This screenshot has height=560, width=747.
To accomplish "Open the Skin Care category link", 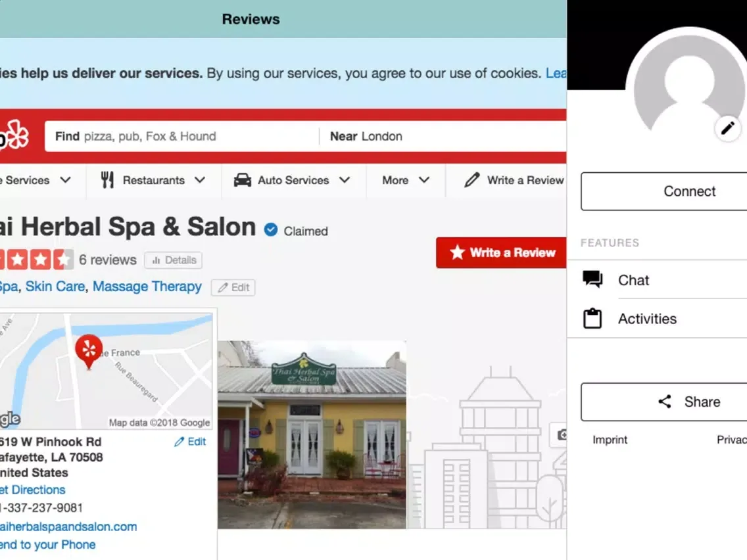I will coord(55,286).
